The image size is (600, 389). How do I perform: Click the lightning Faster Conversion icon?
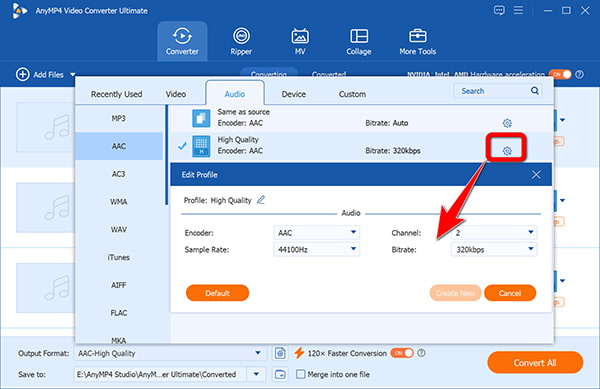[x=299, y=353]
